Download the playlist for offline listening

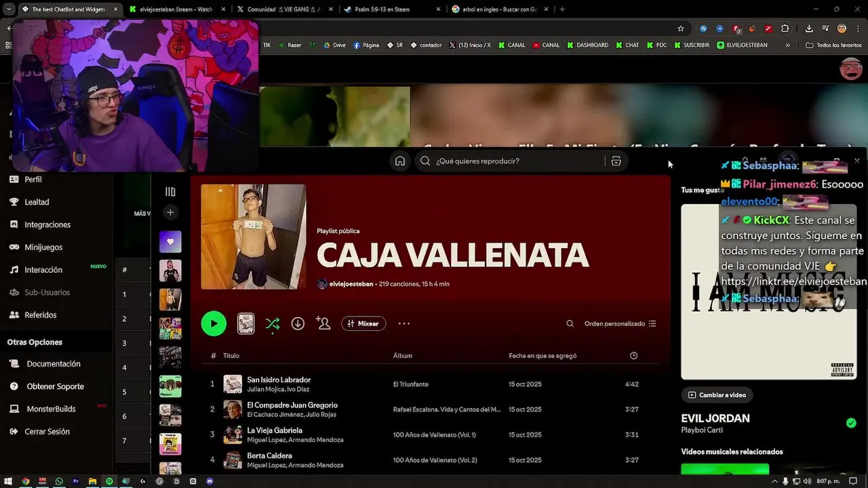[x=298, y=323]
